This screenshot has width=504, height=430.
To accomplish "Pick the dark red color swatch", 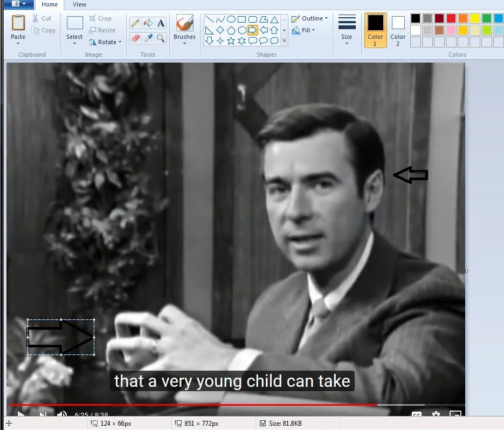I will pos(439,17).
